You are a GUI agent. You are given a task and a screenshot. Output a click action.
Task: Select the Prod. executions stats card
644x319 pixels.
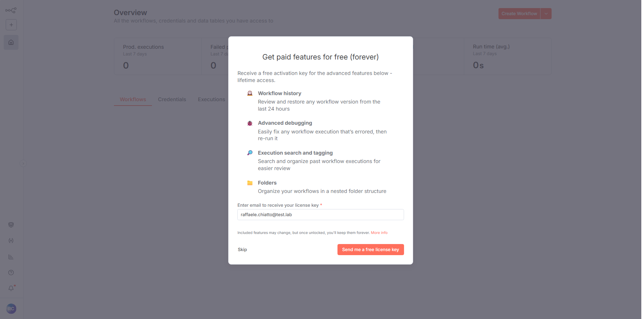158,56
